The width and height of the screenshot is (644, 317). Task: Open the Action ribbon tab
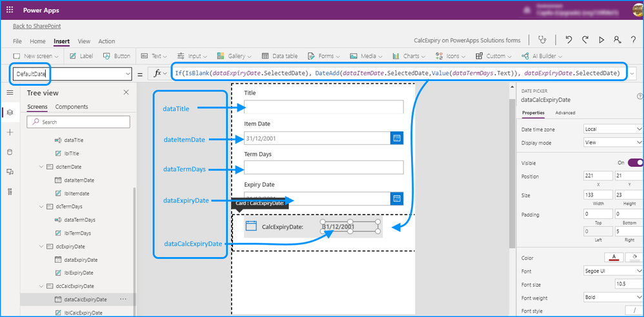point(106,41)
